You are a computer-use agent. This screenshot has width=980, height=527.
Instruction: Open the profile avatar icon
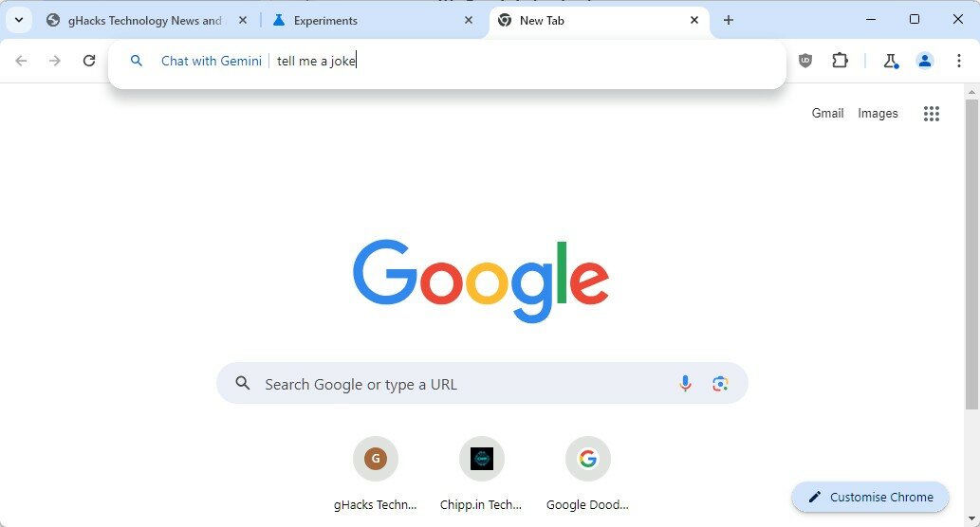point(924,61)
